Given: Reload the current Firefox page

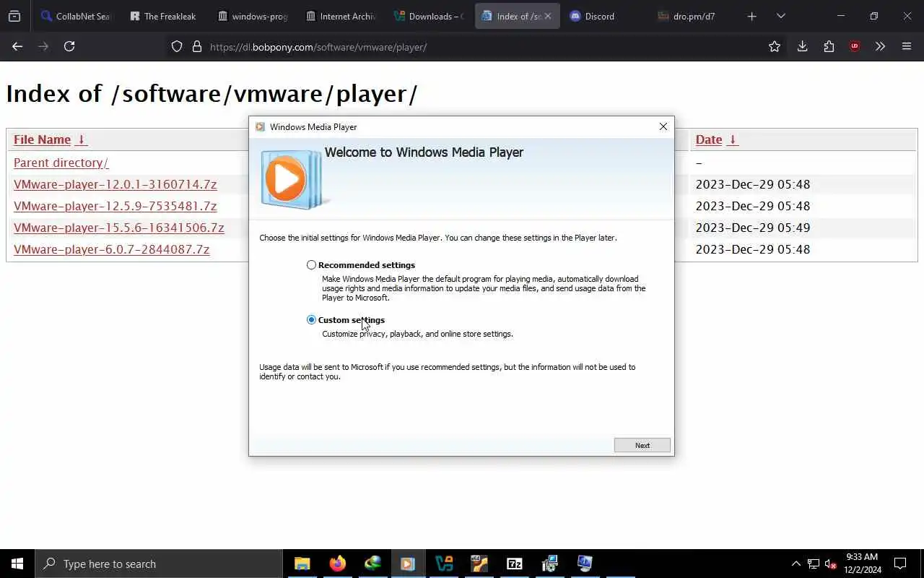Looking at the screenshot, I should (x=69, y=46).
